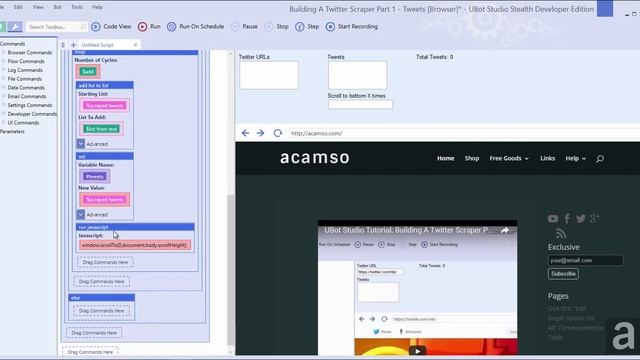Select the green List To Add value
Viewport: 640px width, 360px height.
click(x=102, y=129)
